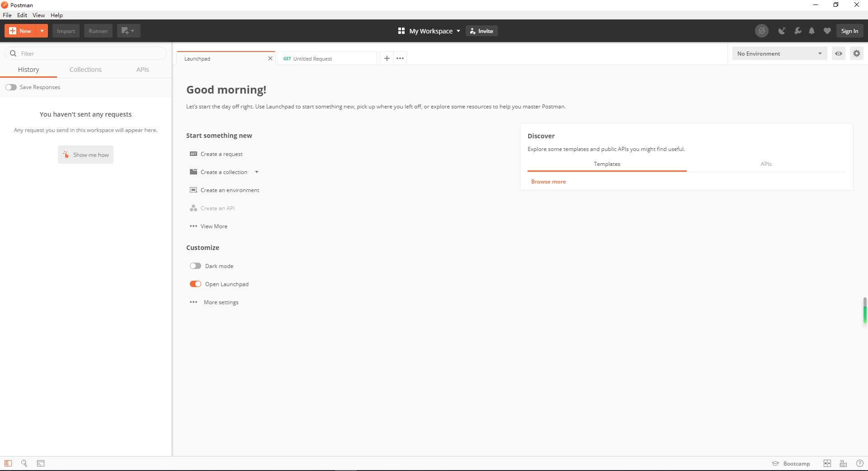Switch to the APIs sidebar tab
868x471 pixels.
[143, 70]
